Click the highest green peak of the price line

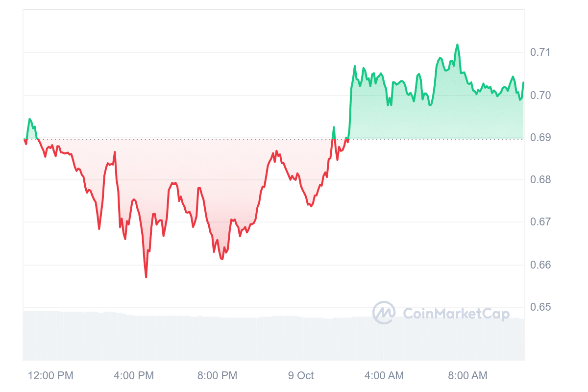tap(457, 45)
